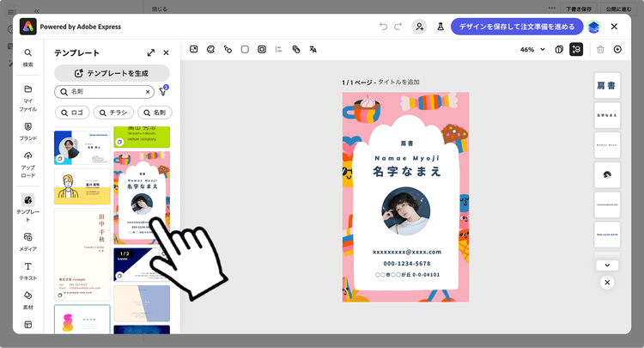The image size is (644, 348).
Task: Open マイファイル in the left sidebar
Action: click(28, 99)
